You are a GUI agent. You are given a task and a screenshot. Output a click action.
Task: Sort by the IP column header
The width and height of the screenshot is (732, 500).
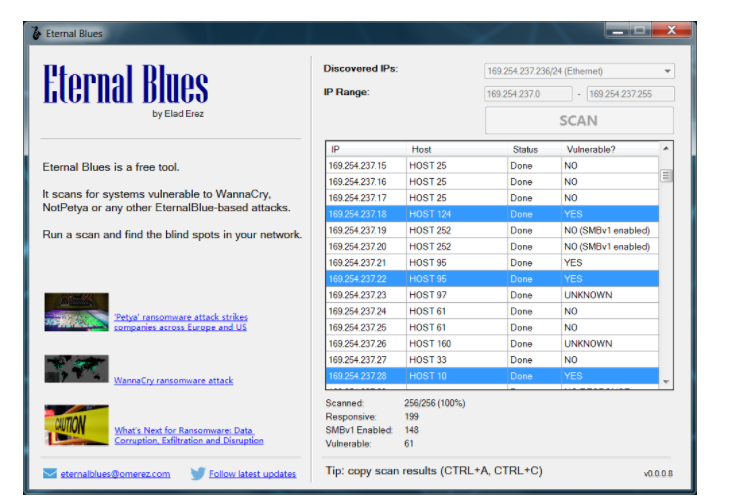366,149
